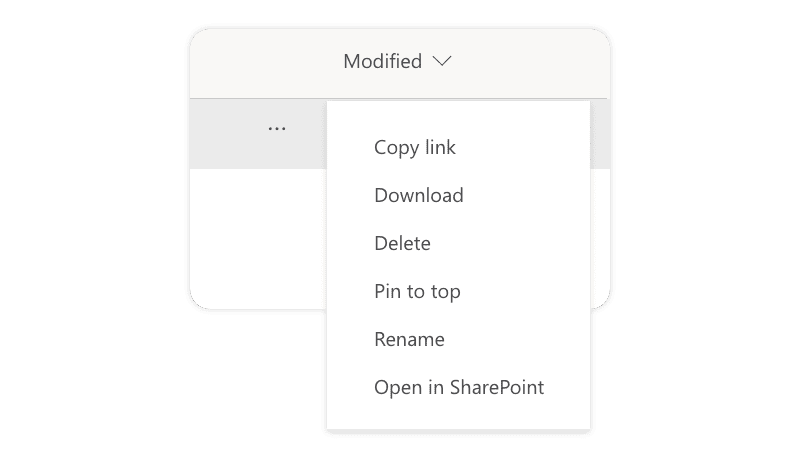Expand the Modified column chevron arrow
Viewport: 800px width, 455px height.
[x=442, y=62]
